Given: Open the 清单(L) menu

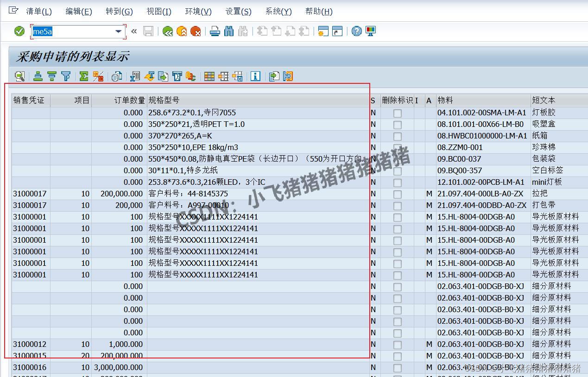Looking at the screenshot, I should (x=39, y=11).
